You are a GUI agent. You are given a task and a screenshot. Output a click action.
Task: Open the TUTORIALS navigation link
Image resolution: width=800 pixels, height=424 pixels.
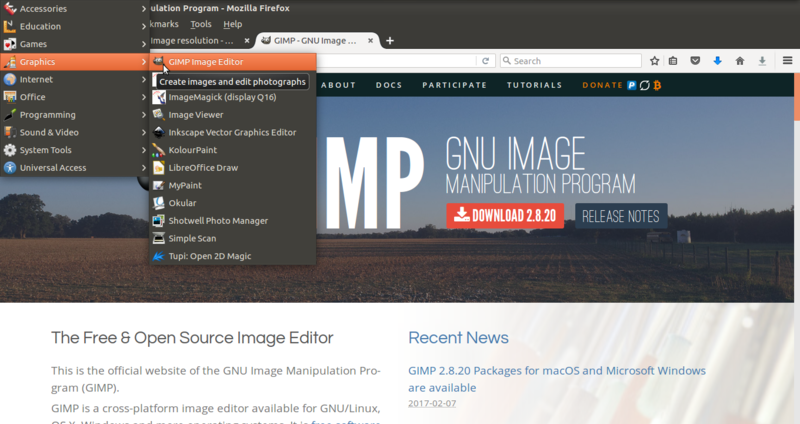534,85
